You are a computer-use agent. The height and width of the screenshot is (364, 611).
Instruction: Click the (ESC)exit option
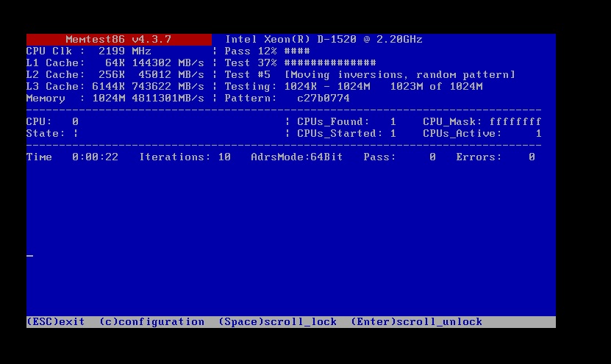(x=56, y=322)
